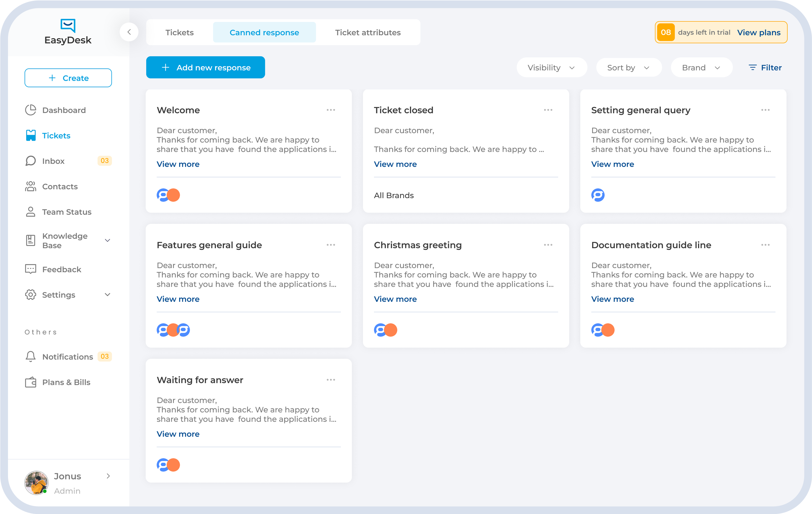Image resolution: width=812 pixels, height=514 pixels.
Task: Open the options menu on the Welcome card
Action: click(331, 109)
